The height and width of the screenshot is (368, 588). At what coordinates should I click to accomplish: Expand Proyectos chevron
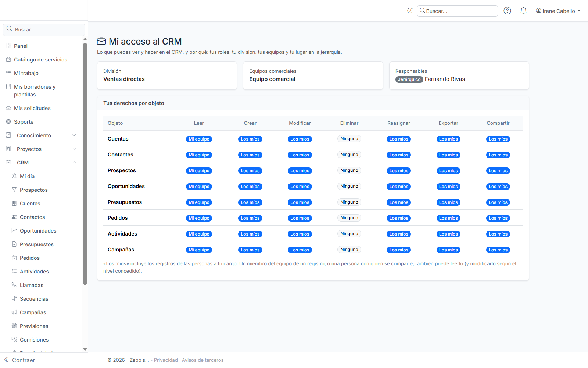74,149
